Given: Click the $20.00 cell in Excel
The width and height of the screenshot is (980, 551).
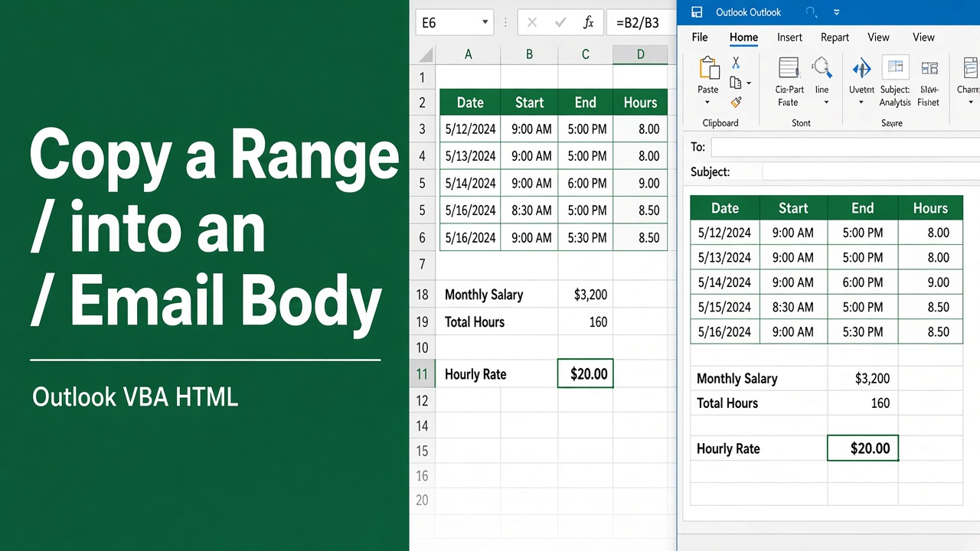Looking at the screenshot, I should tap(586, 374).
